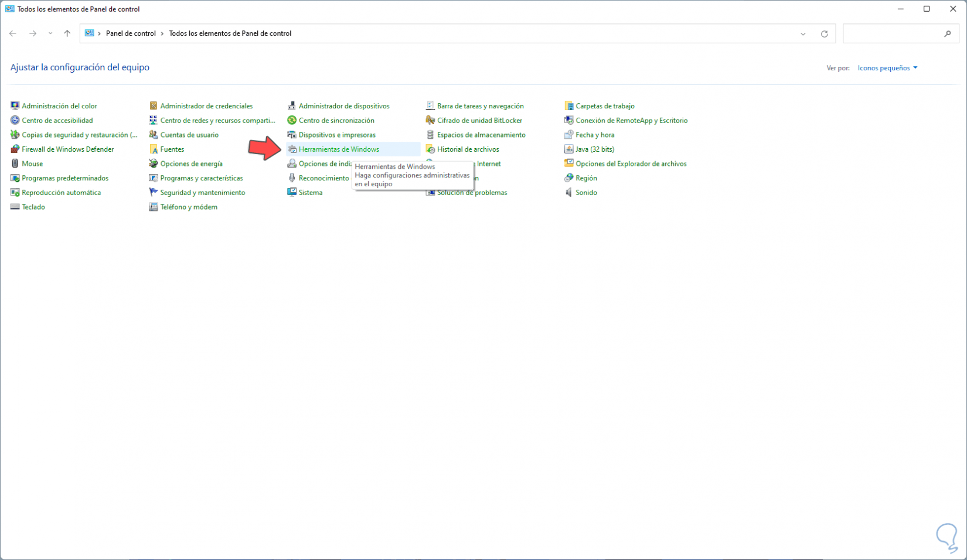The height and width of the screenshot is (560, 967).
Task: Go to Panel de control breadcrumb
Action: click(131, 33)
